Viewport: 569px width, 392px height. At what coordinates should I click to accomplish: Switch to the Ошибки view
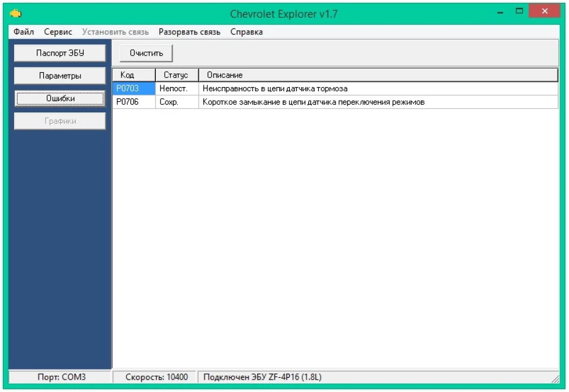pos(60,98)
